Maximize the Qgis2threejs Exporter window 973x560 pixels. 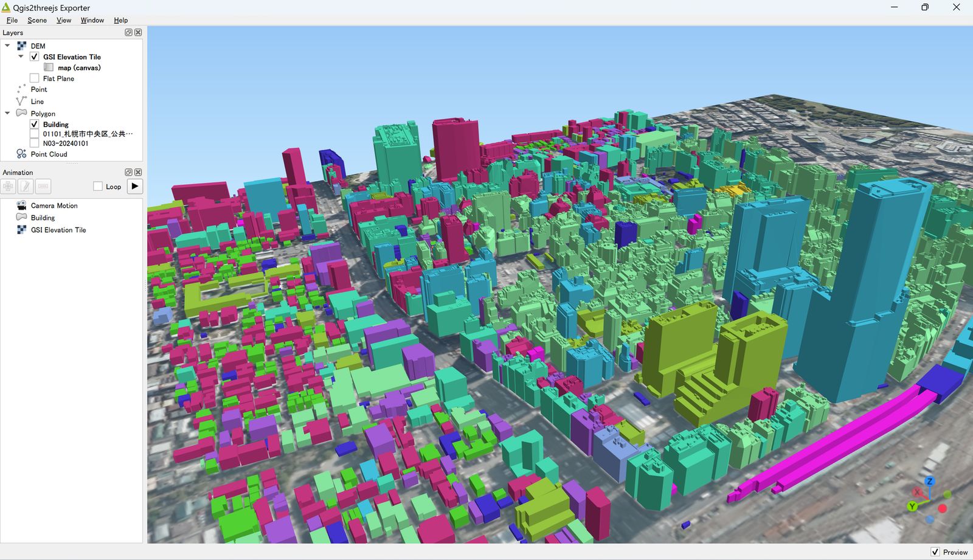(x=925, y=7)
